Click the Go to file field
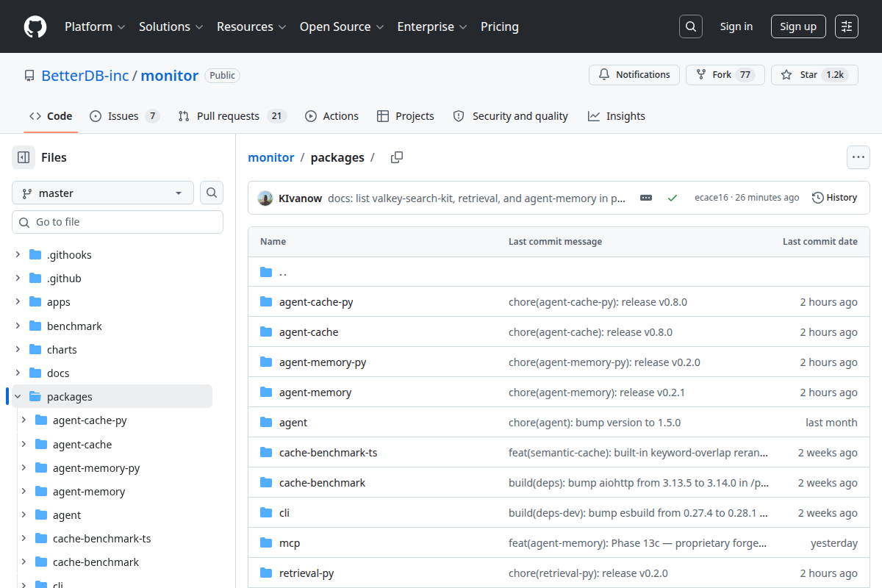Viewport: 882px width, 588px height. pos(118,222)
